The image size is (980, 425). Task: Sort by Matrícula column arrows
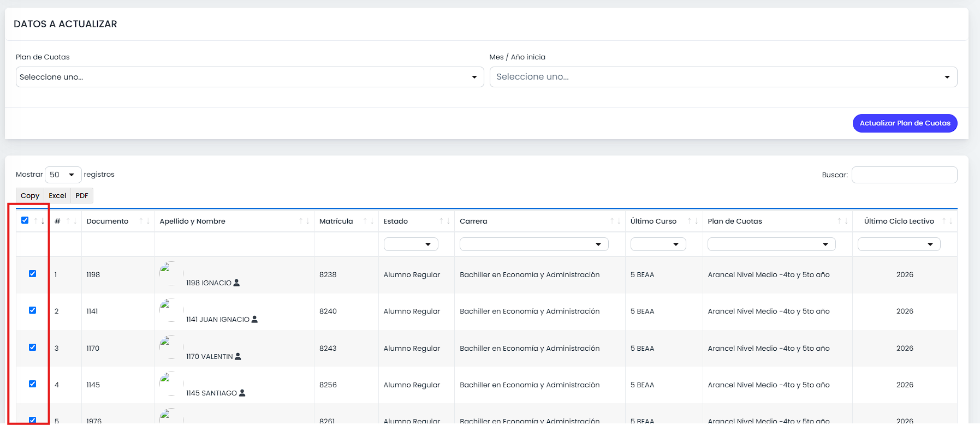369,221
